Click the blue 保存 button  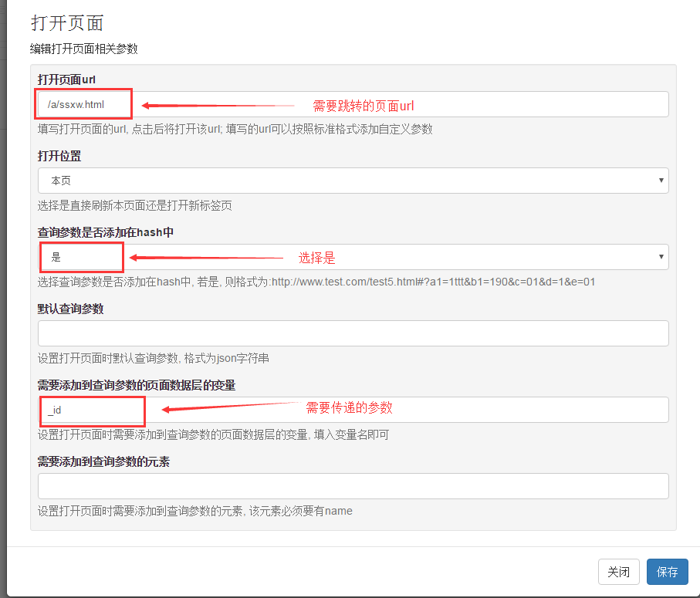coord(668,572)
